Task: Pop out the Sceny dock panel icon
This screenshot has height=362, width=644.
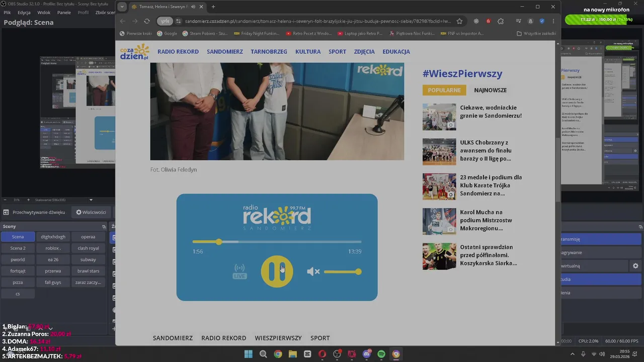Action: 104,227
